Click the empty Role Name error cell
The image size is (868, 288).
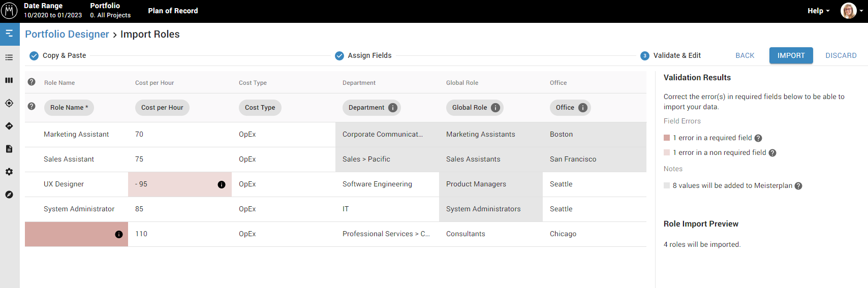click(71, 234)
